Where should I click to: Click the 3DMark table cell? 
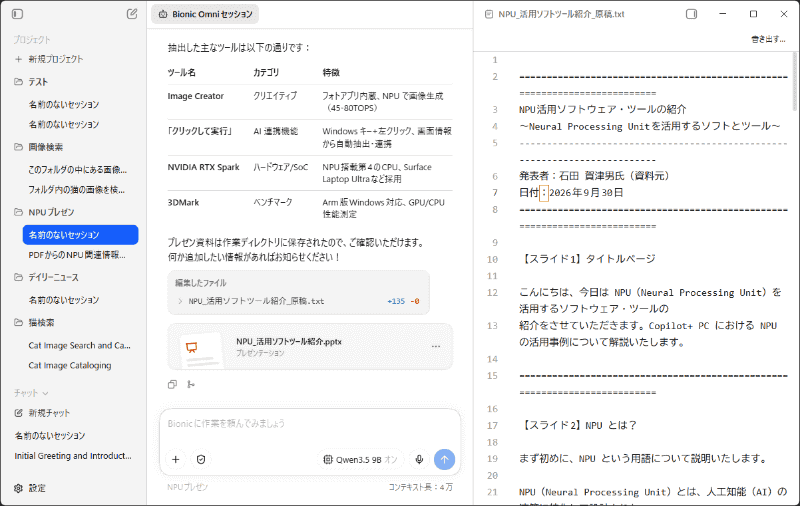coord(183,203)
